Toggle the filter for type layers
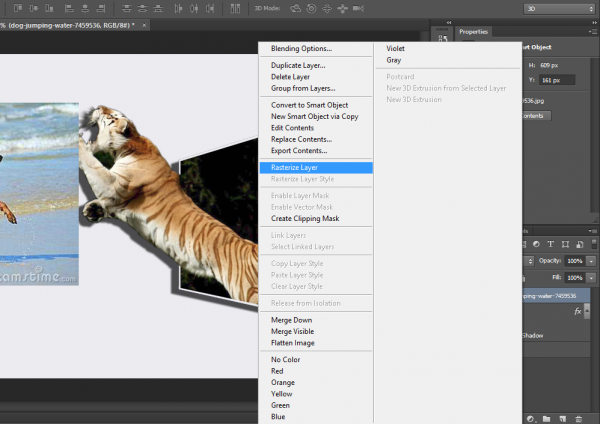The width and height of the screenshot is (600, 424). coord(551,243)
